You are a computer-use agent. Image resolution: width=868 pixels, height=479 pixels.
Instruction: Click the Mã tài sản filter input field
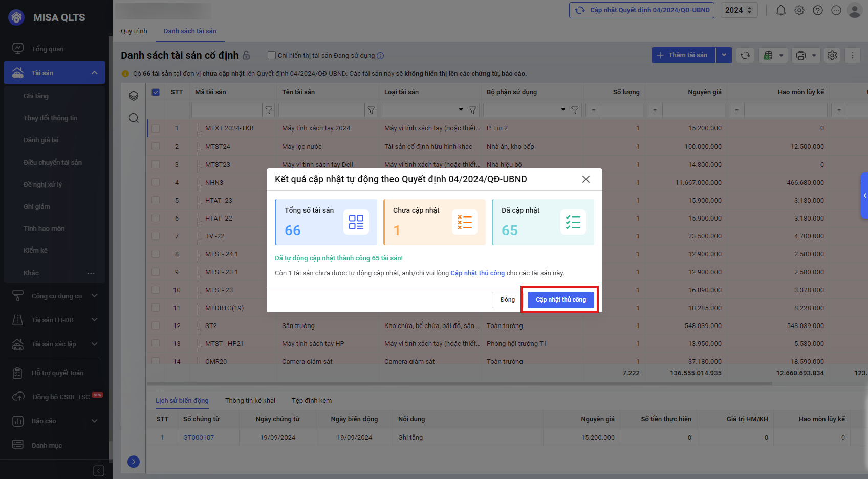227,110
